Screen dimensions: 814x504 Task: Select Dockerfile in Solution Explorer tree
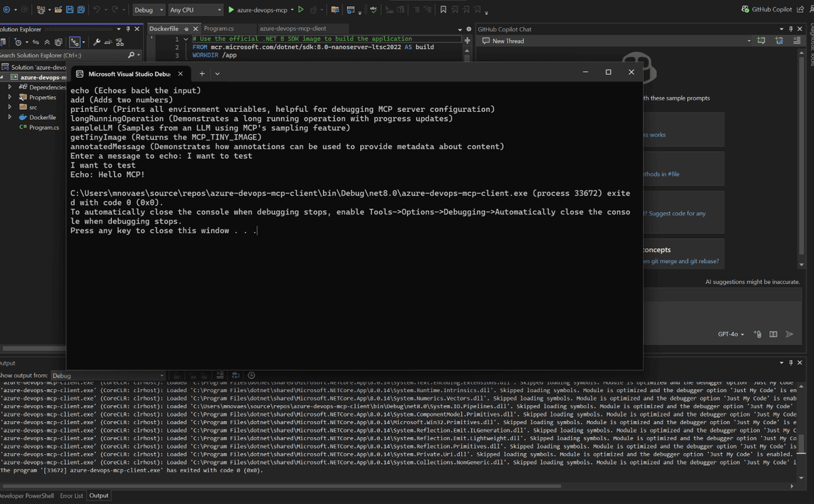[x=41, y=117]
